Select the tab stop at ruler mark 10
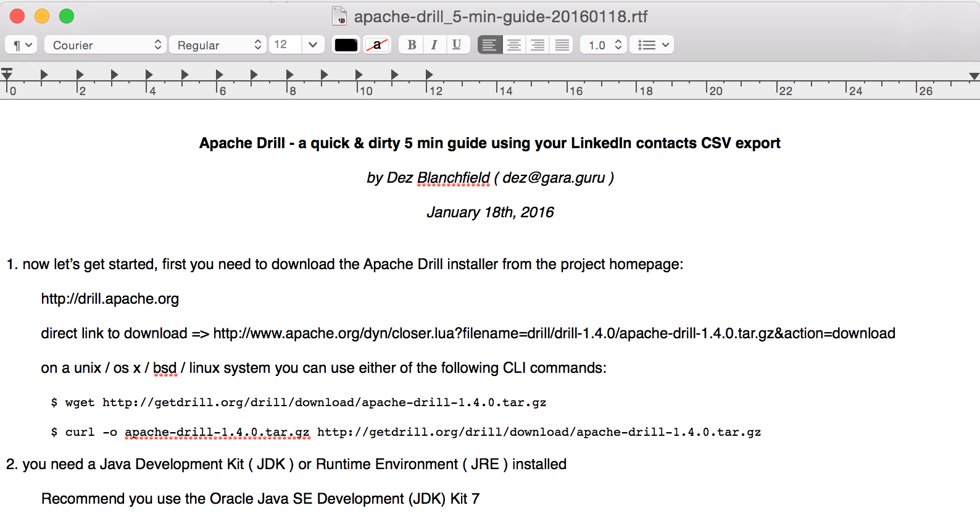 pos(359,75)
